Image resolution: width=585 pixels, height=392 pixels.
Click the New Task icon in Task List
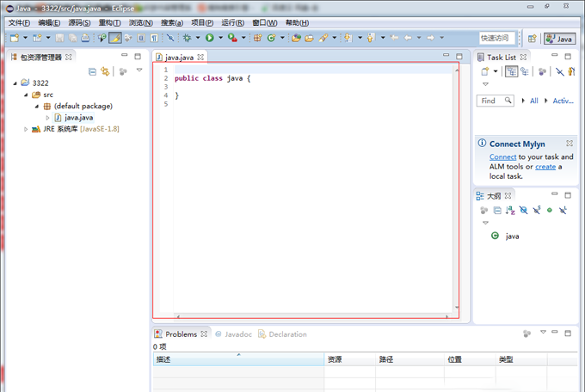tap(485, 72)
